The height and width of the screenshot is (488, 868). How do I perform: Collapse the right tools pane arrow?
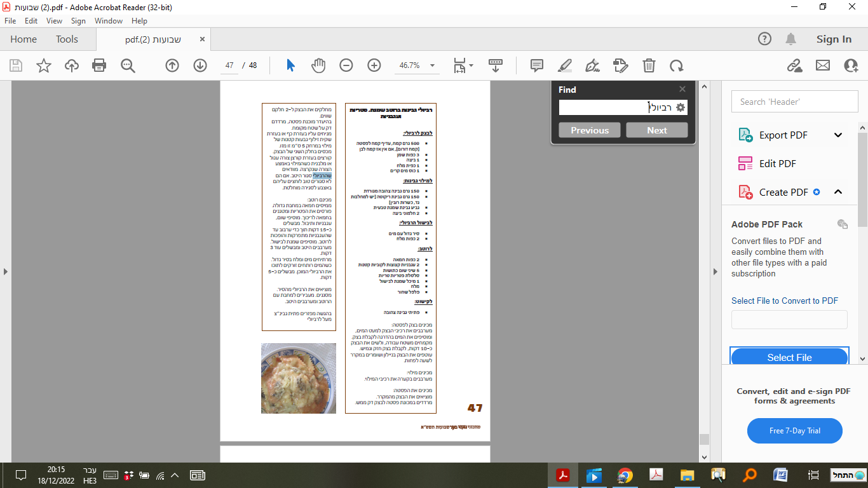point(716,271)
